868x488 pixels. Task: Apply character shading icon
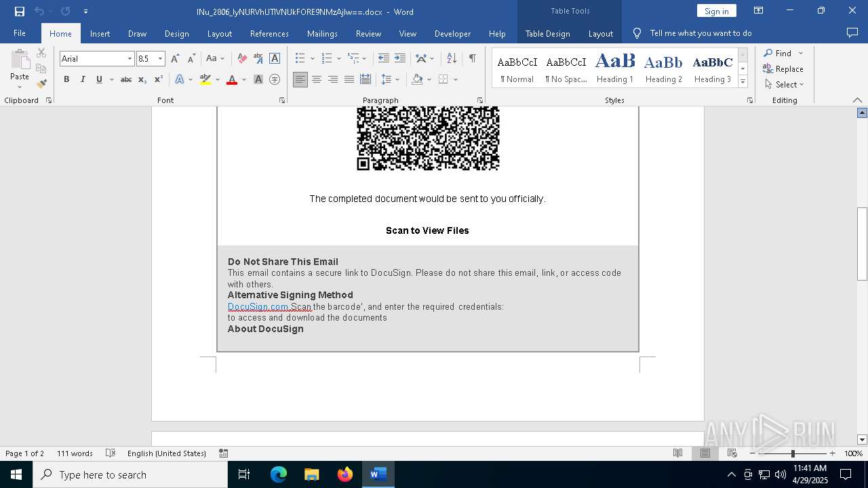[258, 79]
